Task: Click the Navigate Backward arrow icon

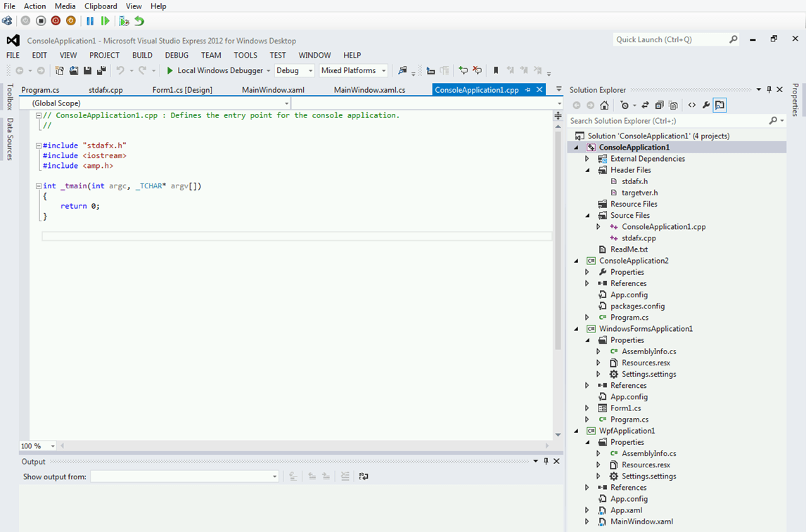Action: 21,70
